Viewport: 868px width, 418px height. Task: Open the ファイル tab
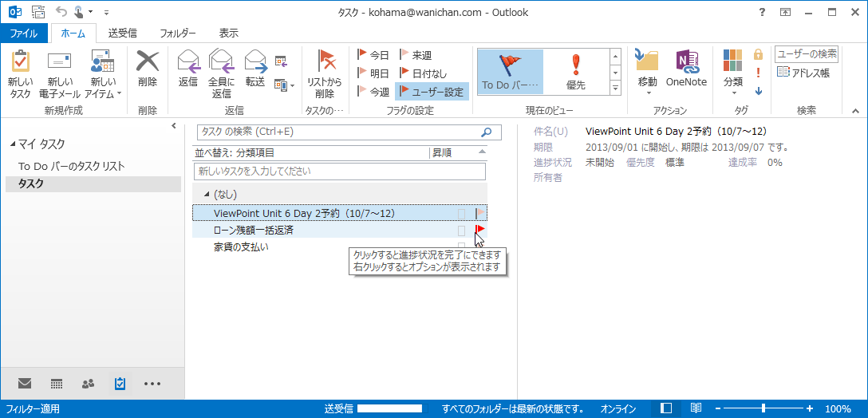tap(24, 34)
